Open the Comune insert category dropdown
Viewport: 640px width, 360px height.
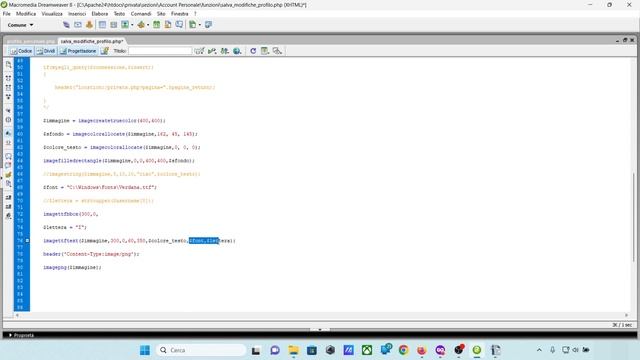[x=20, y=25]
